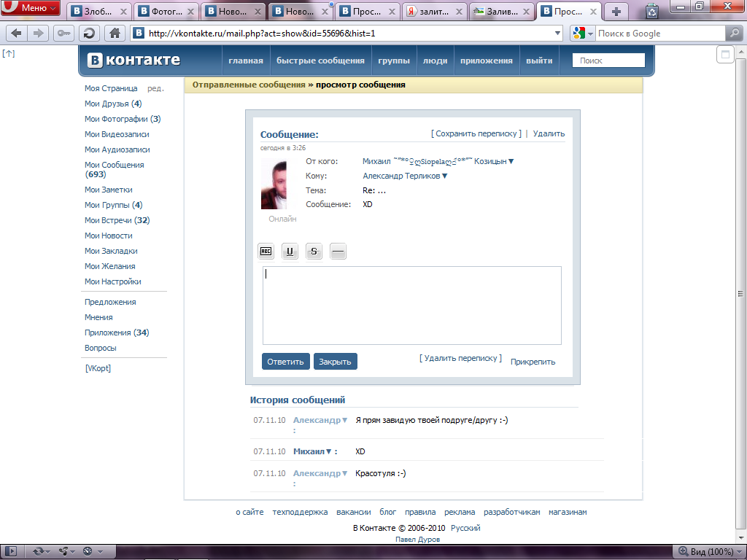747x560 pixels.
Task: Open the closed tabs trash icon
Action: [651, 11]
